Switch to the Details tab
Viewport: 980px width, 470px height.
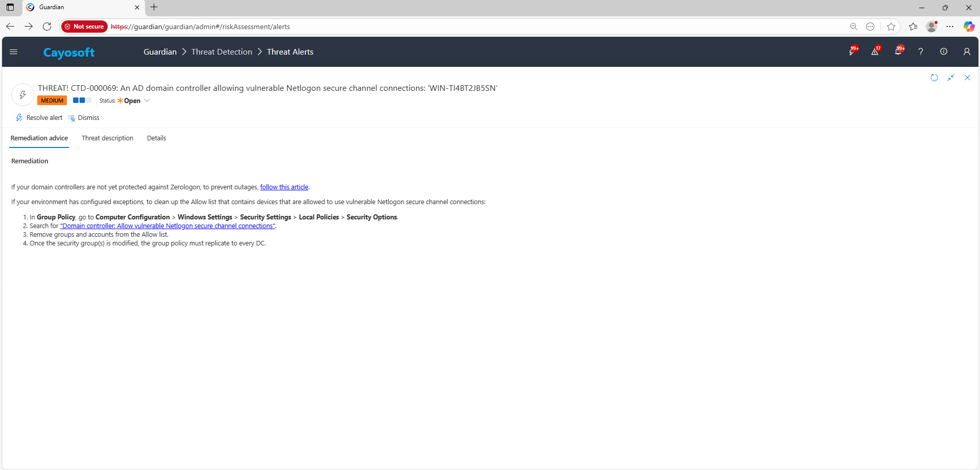click(x=156, y=138)
